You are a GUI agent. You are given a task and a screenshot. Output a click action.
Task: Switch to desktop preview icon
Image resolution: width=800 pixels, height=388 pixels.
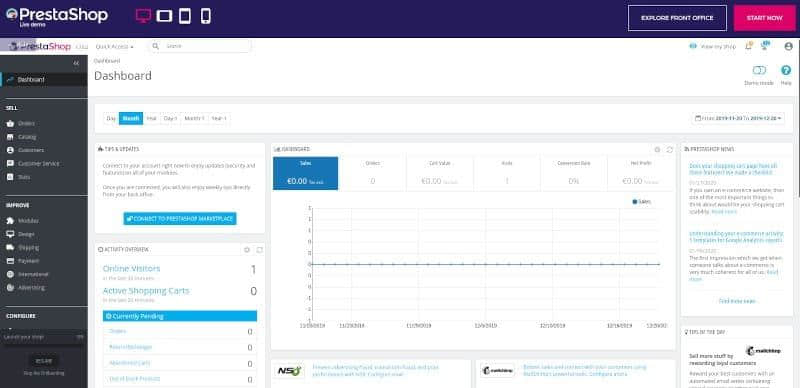point(143,16)
